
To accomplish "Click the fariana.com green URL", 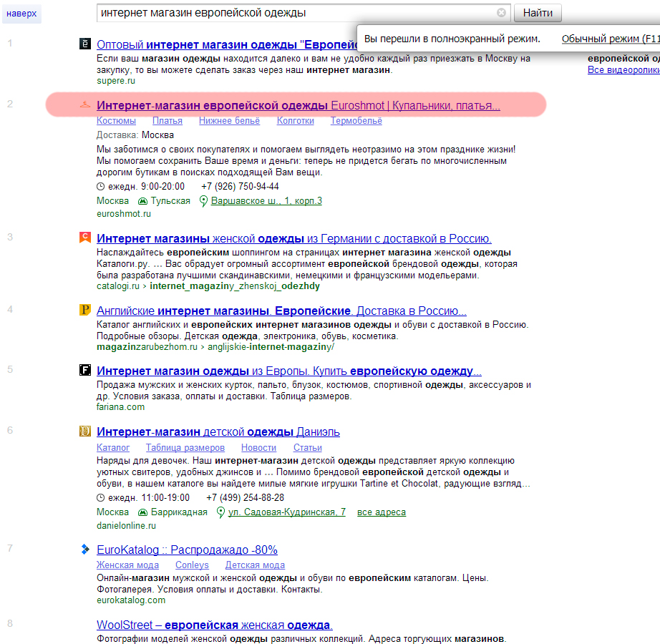I will click(x=120, y=406).
